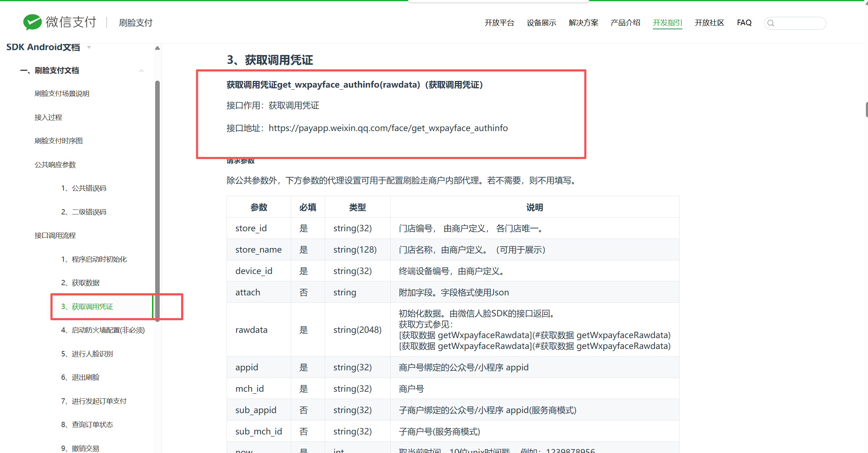Screen dimensions: 868x453
Task: Open the 刷脸支付场景说明 sidebar item
Action: [62, 94]
